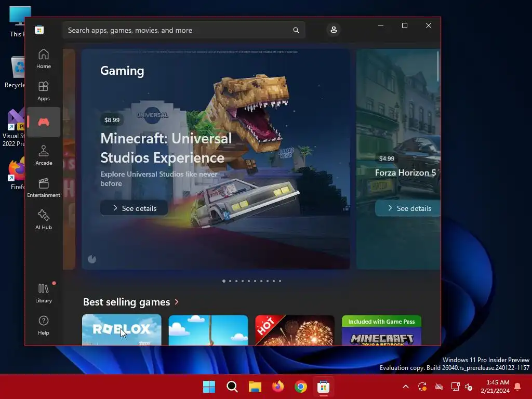Select the Gaming controller icon
532x399 pixels.
(x=44, y=122)
